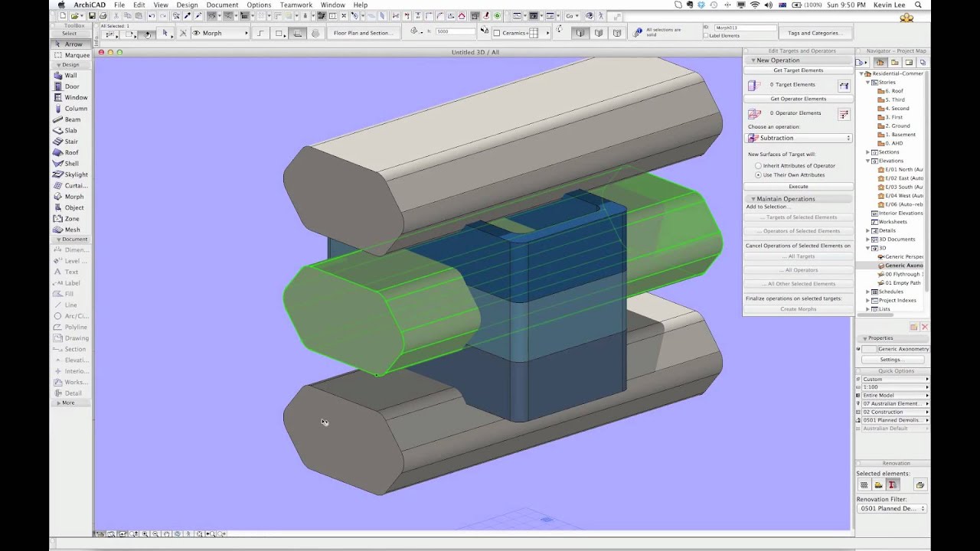Select the Slab tool
The height and width of the screenshot is (551, 980).
[70, 130]
